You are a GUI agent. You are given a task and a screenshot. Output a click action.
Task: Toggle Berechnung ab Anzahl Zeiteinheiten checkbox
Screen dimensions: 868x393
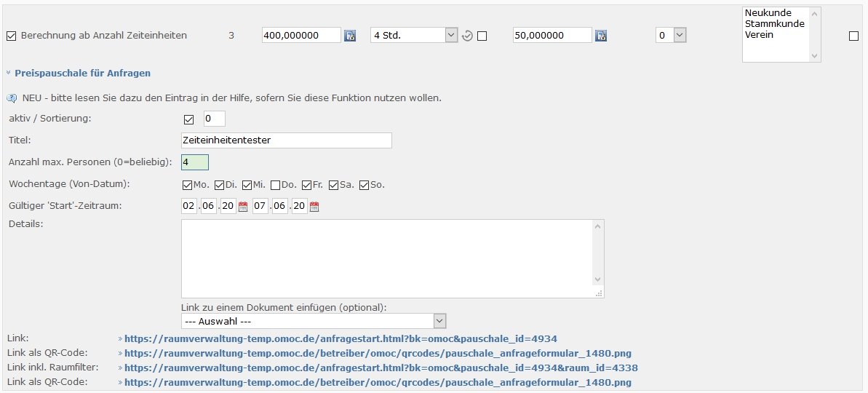[x=11, y=36]
